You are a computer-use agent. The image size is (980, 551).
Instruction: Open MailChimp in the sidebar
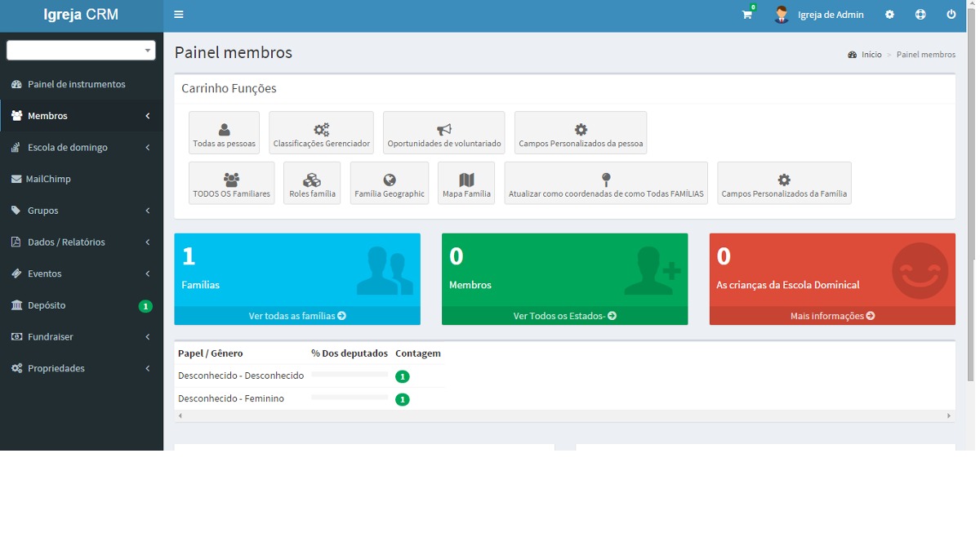(x=49, y=179)
